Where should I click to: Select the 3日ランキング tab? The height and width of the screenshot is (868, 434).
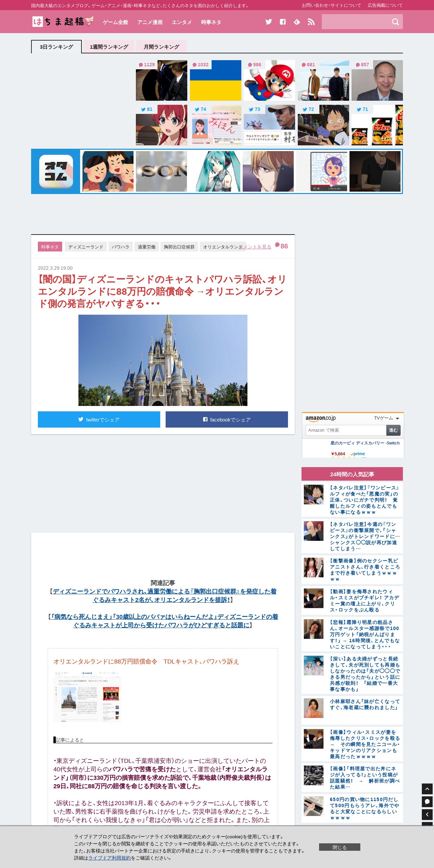(56, 47)
